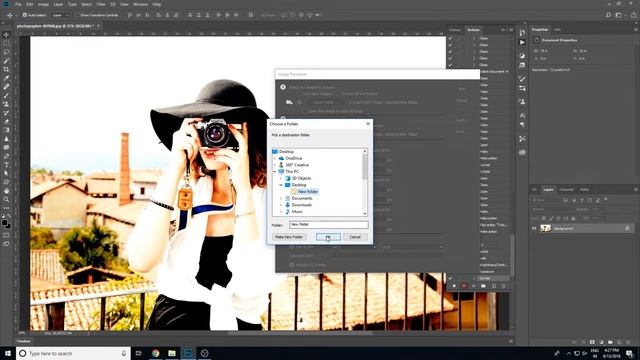Add layer mask from Layers panel bottom bar
640x360 pixels.
[x=592, y=342]
